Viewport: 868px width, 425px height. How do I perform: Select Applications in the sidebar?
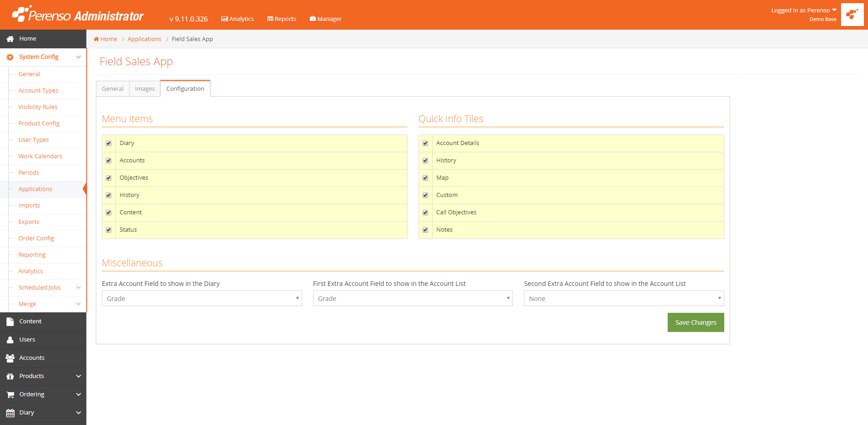[35, 189]
